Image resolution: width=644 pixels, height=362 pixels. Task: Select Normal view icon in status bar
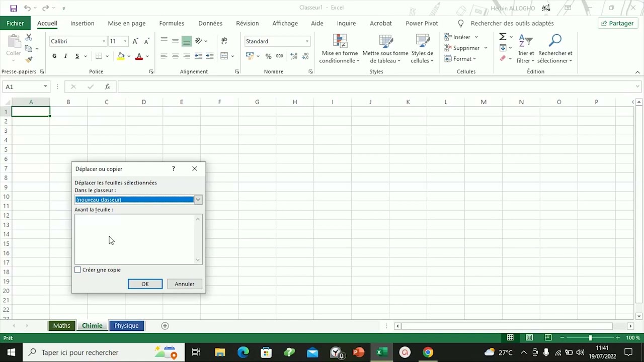[x=510, y=338]
